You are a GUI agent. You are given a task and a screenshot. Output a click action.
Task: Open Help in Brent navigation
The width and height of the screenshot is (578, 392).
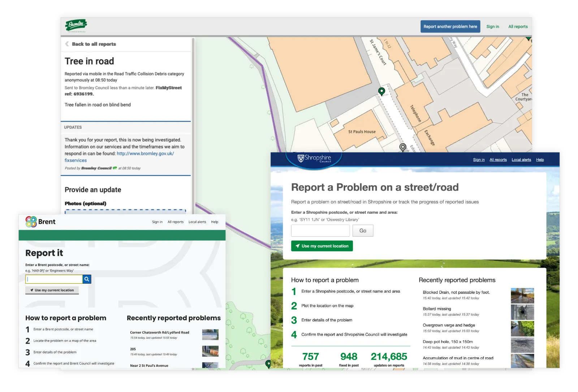[215, 222]
